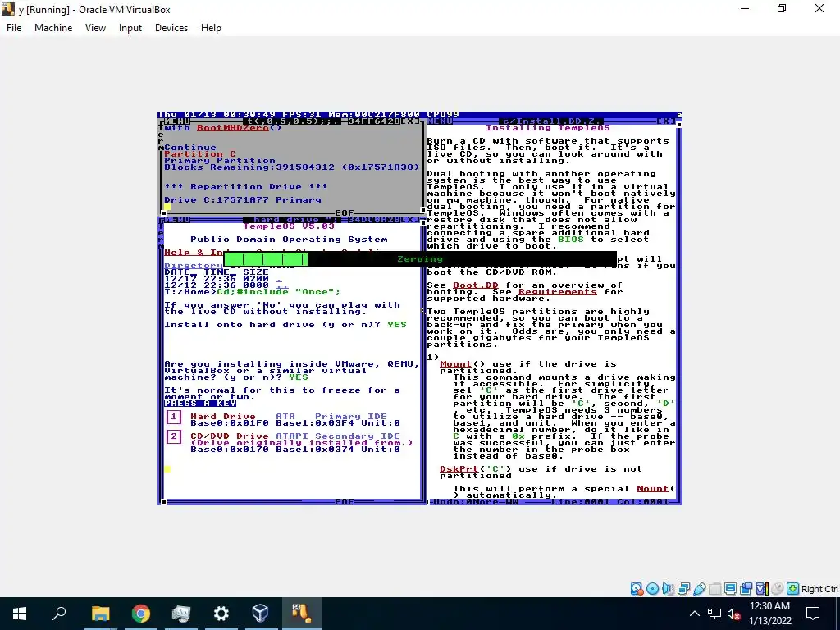The image size is (840, 630).
Task: Open the Devices menu
Action: tap(171, 28)
